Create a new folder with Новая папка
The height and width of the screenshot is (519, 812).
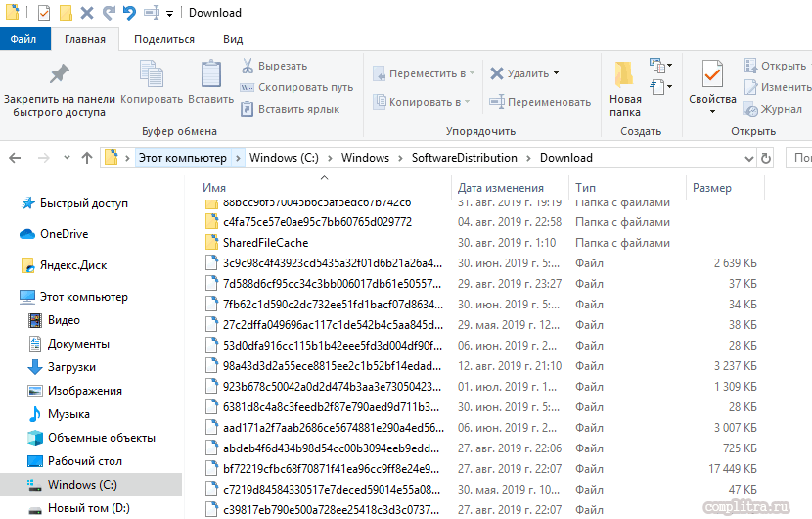pyautogui.click(x=624, y=87)
